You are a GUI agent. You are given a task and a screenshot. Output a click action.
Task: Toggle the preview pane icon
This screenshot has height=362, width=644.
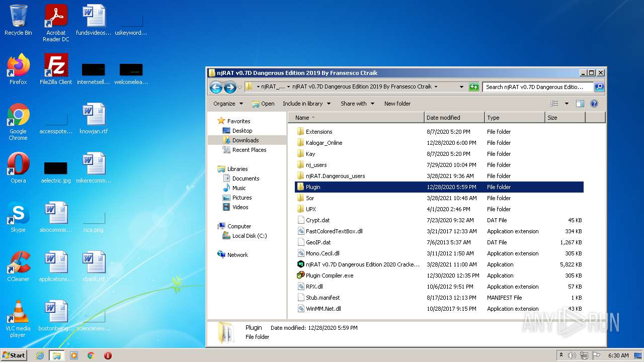pyautogui.click(x=580, y=104)
